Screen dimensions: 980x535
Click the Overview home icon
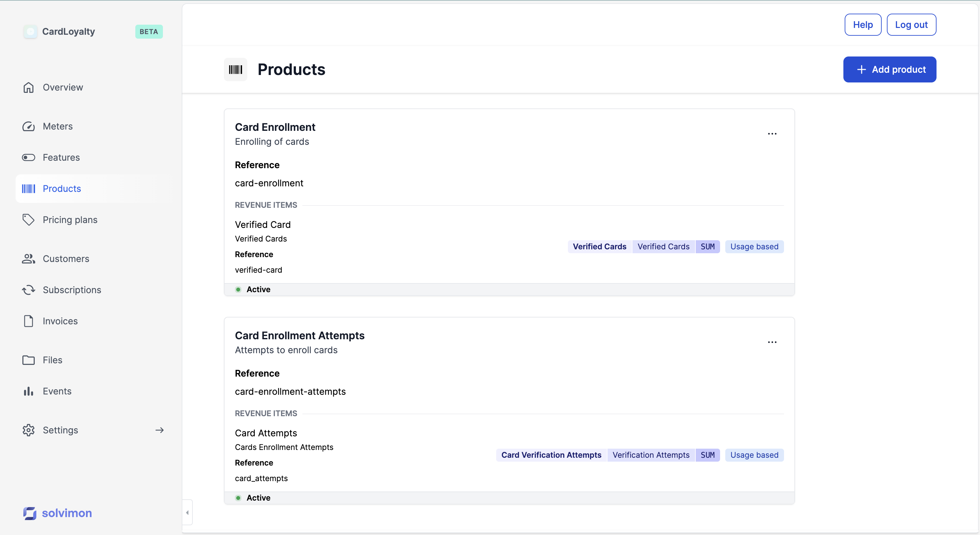coord(29,88)
